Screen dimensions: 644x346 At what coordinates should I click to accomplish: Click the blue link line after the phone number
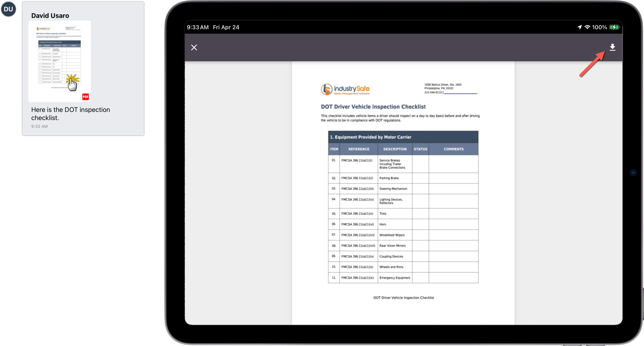point(460,93)
